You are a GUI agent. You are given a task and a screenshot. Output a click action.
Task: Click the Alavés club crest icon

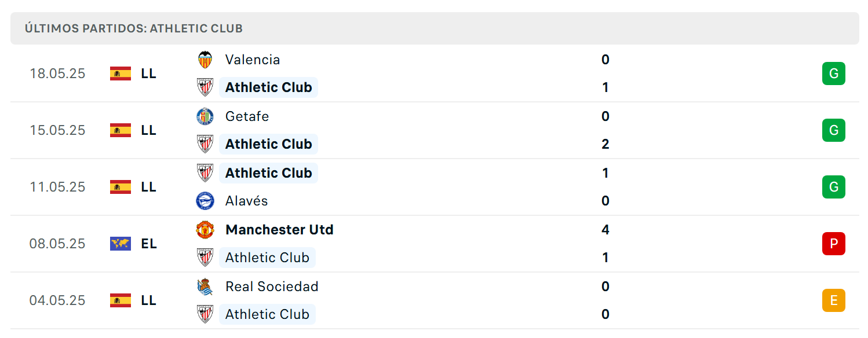tap(205, 201)
